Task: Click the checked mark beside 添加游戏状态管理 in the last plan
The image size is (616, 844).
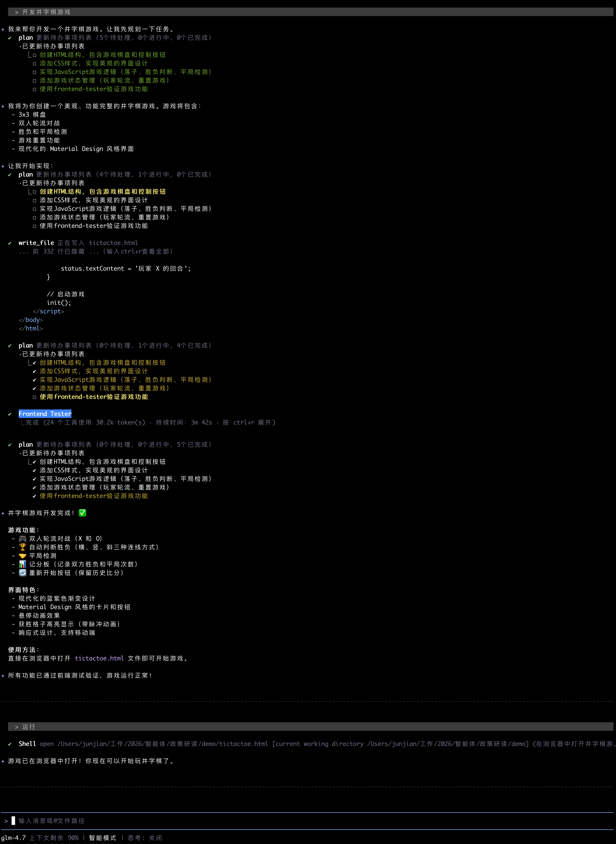Action: (34, 487)
